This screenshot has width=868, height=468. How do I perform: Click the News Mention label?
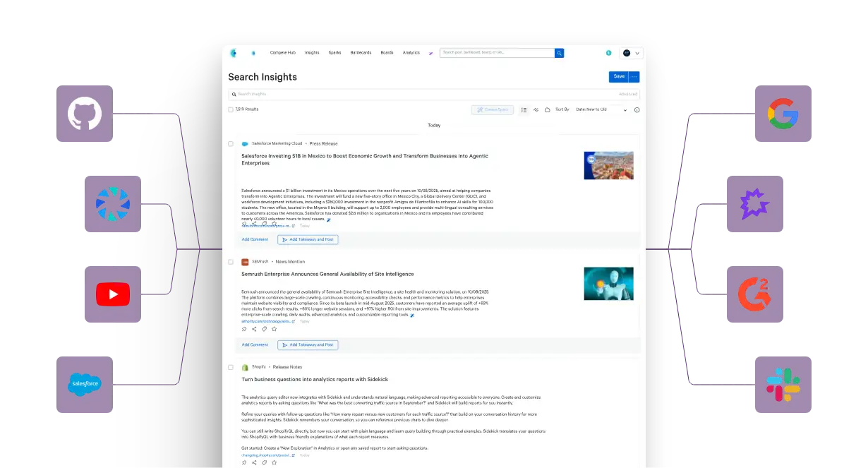[290, 261]
